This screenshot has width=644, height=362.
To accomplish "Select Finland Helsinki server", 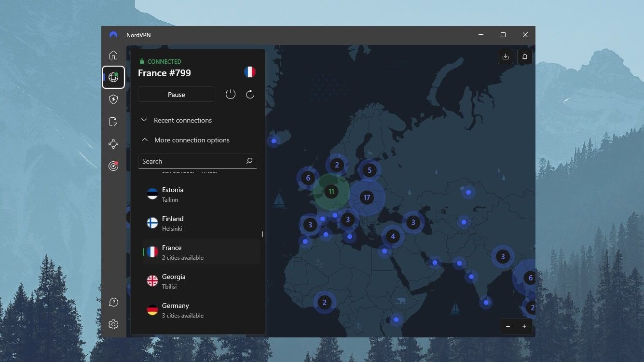I will [202, 223].
